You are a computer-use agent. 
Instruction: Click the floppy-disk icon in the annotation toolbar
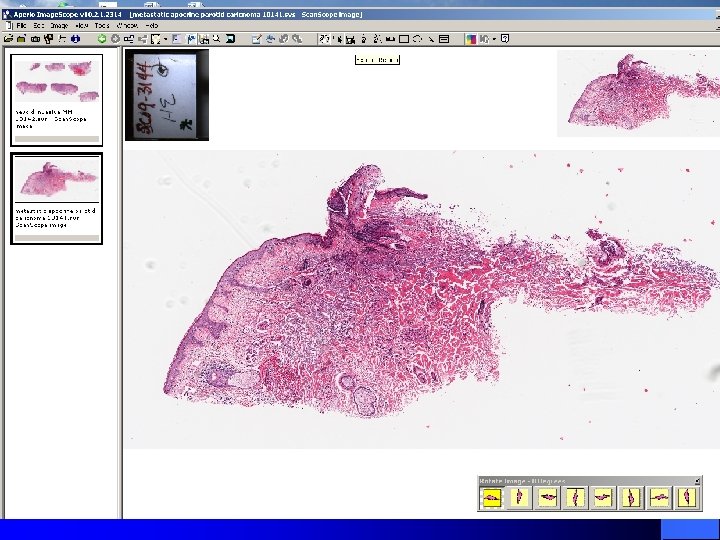click(x=350, y=39)
